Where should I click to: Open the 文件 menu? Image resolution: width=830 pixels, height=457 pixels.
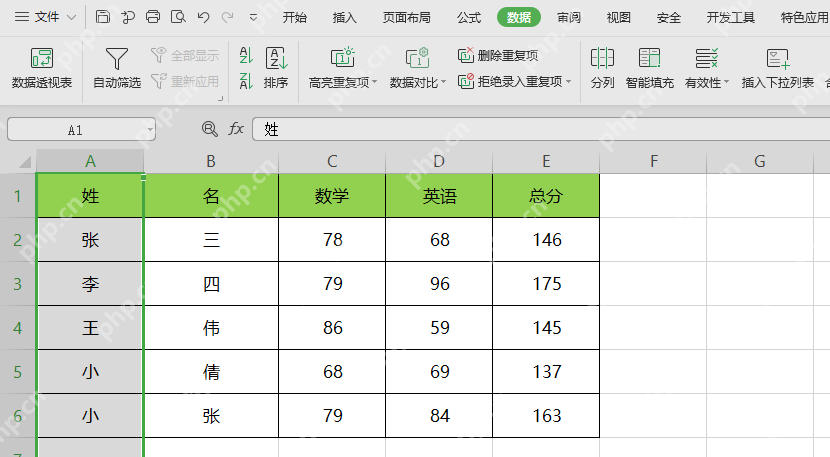point(46,17)
